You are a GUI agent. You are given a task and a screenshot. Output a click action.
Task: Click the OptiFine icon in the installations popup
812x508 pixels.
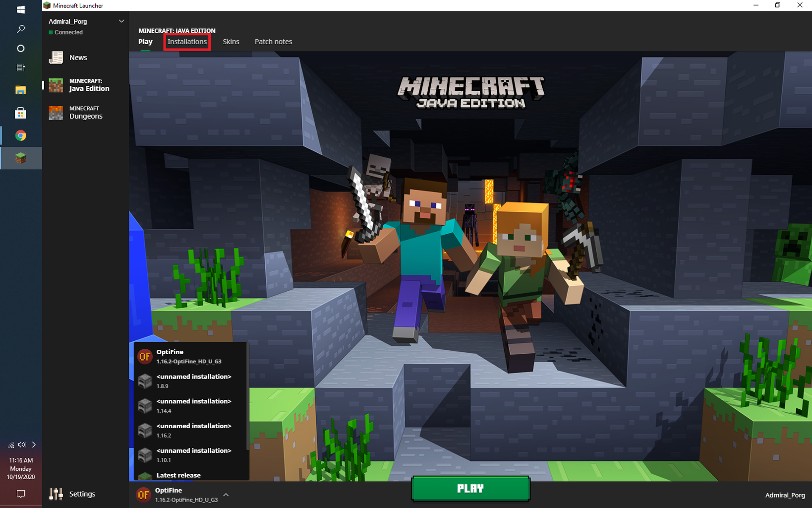click(x=144, y=356)
